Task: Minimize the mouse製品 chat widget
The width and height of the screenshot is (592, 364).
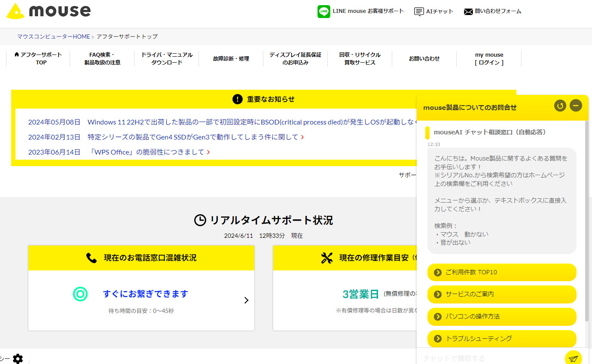Action: pyautogui.click(x=576, y=106)
